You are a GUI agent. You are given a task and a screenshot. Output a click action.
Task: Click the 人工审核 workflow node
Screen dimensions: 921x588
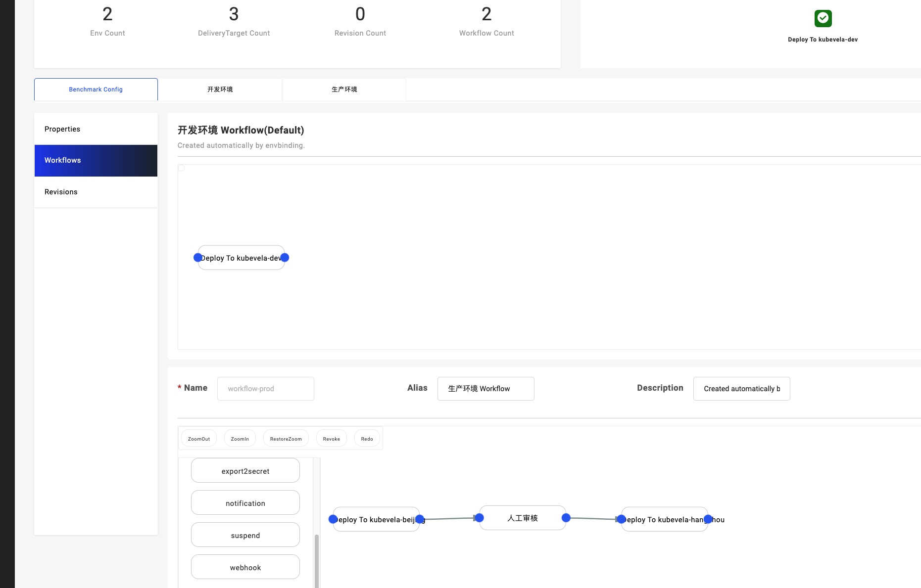click(x=522, y=518)
